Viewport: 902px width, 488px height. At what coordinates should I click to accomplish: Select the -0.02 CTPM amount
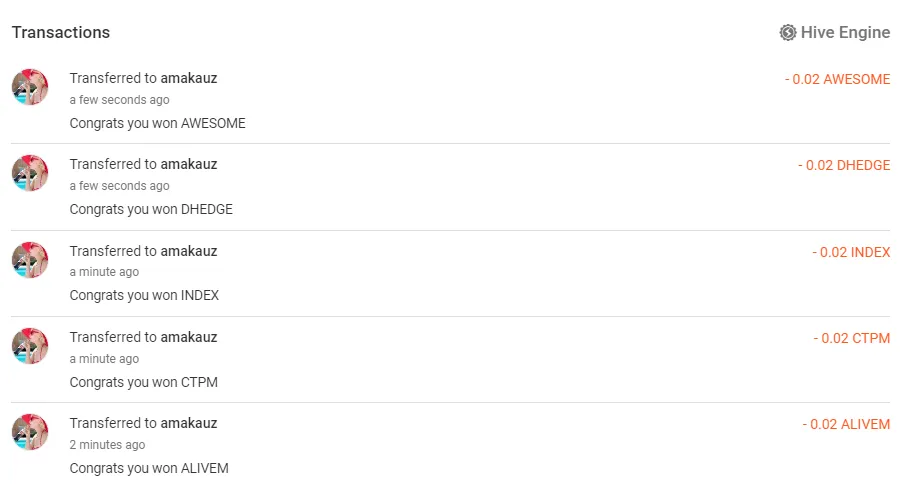pyautogui.click(x=851, y=338)
